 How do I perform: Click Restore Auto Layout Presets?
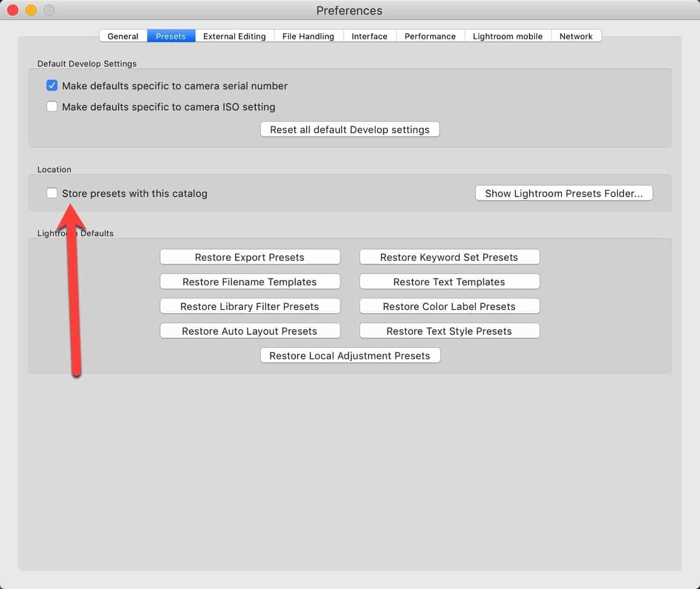pos(250,331)
